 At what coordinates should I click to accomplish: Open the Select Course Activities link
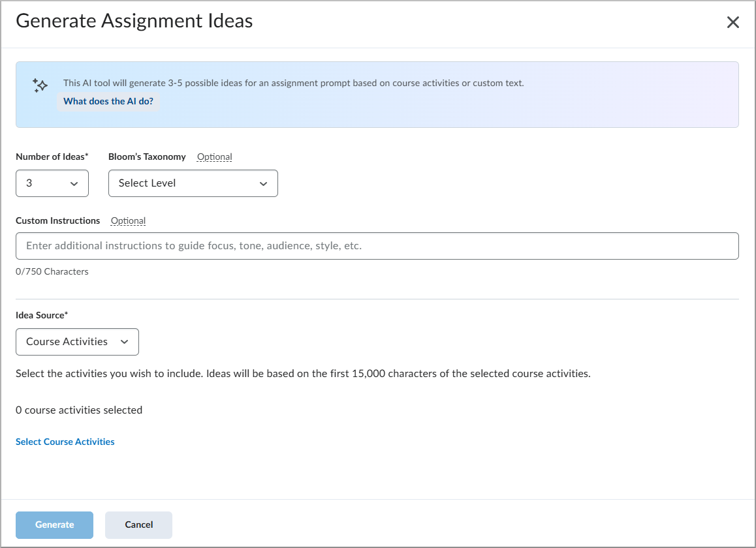point(65,442)
